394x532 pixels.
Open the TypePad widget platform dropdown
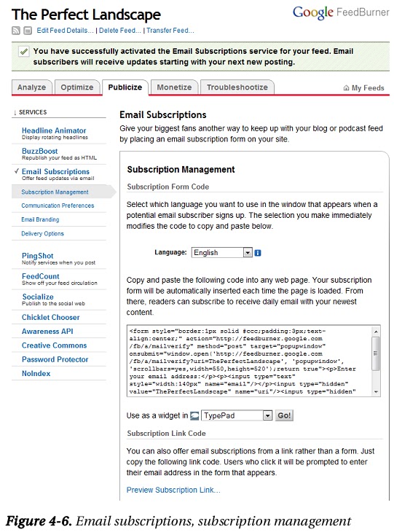[x=237, y=415]
